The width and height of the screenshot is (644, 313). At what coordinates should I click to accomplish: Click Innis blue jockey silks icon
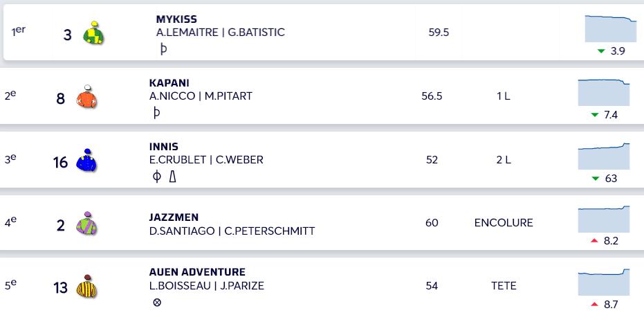86,161
